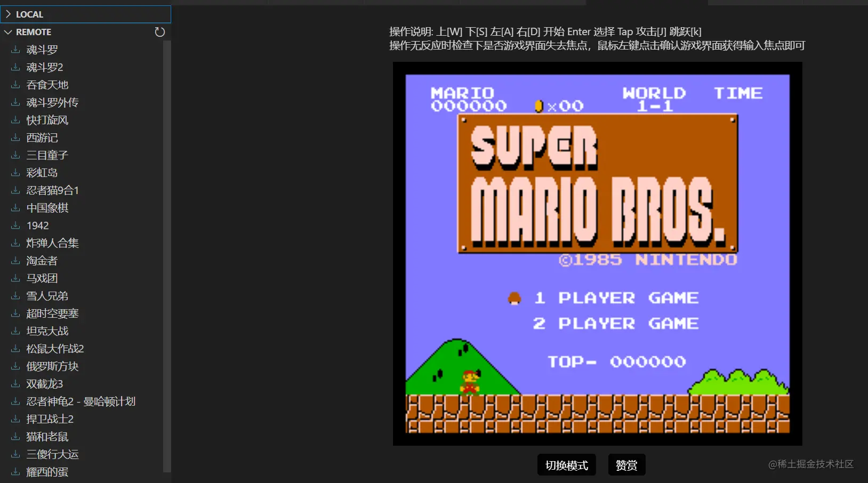
Task: Select the 双截龙3 game
Action: tap(45, 384)
